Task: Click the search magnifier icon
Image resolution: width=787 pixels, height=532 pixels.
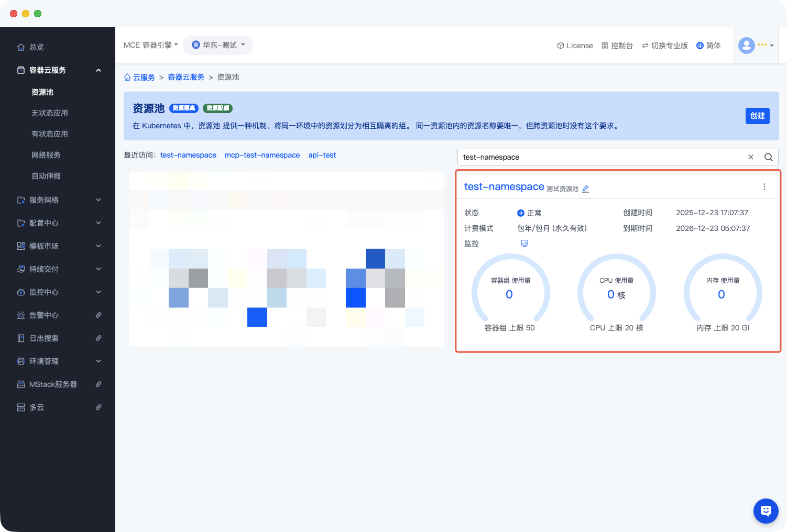Action: coord(768,157)
